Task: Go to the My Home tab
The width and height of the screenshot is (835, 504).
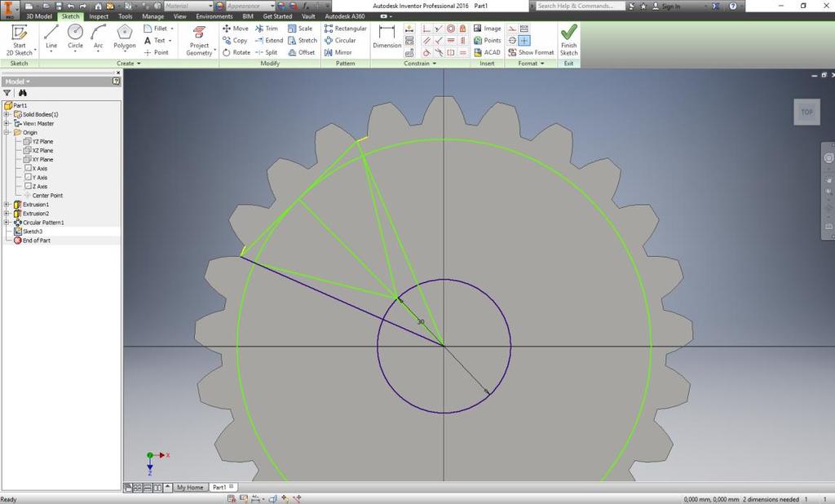Action: point(190,488)
